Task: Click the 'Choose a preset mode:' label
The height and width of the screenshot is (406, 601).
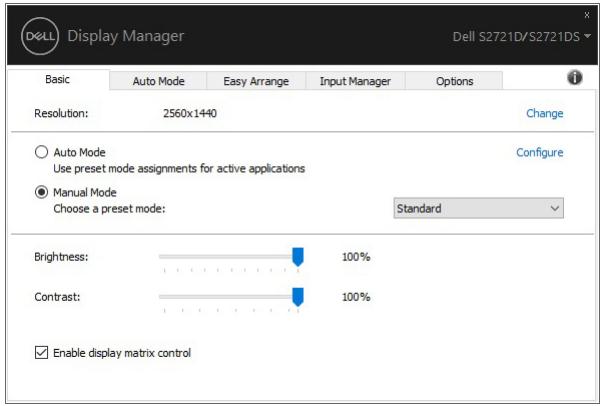Action: coord(109,209)
